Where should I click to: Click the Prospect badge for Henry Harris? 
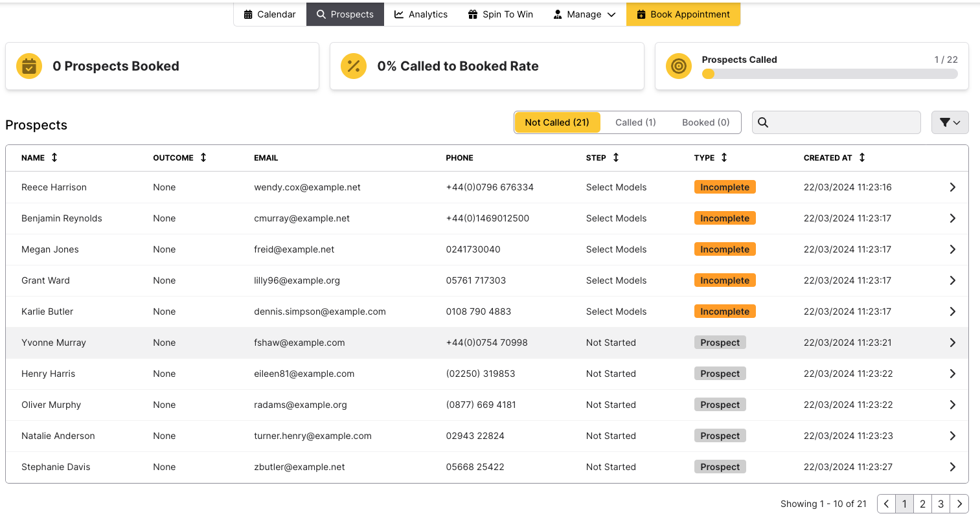[x=720, y=374]
